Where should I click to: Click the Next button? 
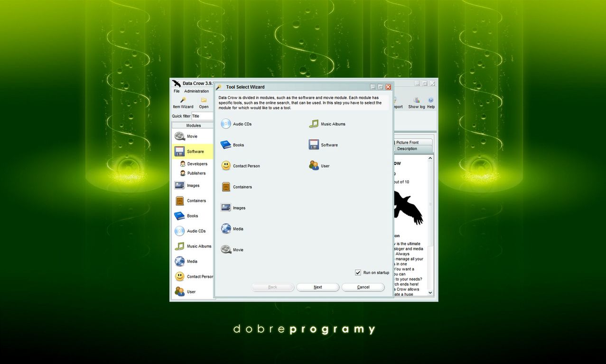click(x=318, y=287)
